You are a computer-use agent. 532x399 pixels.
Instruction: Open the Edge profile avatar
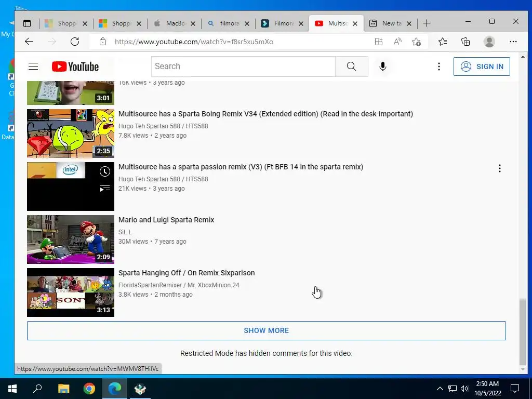tap(489, 42)
